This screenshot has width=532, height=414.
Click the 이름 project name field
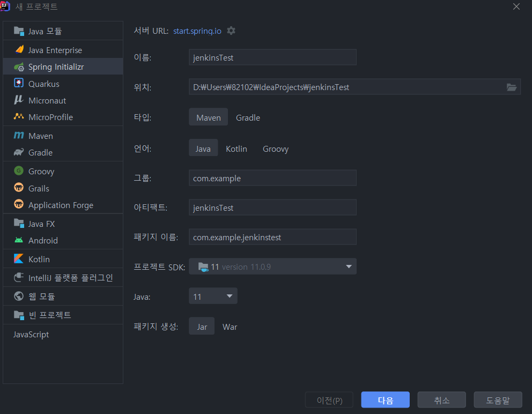point(272,57)
